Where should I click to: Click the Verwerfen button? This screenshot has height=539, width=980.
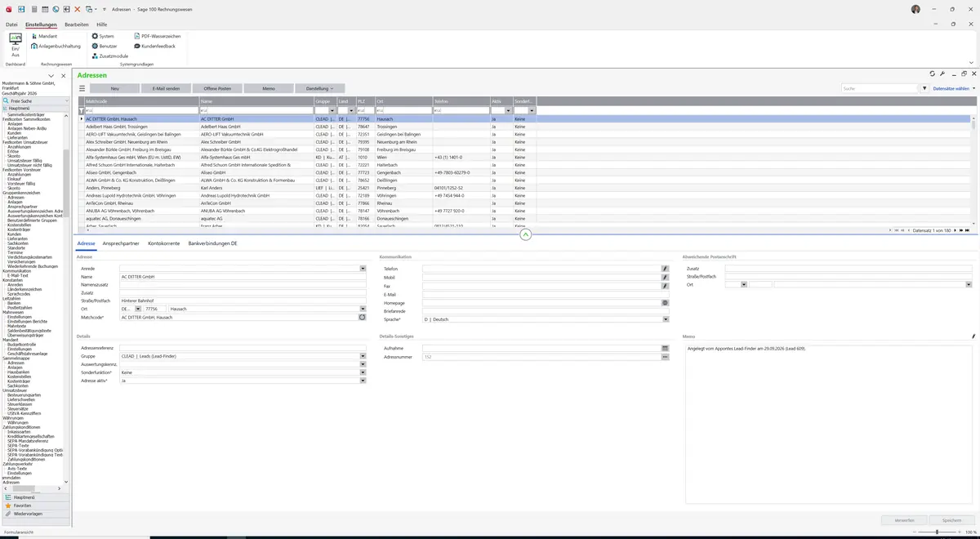pyautogui.click(x=904, y=519)
